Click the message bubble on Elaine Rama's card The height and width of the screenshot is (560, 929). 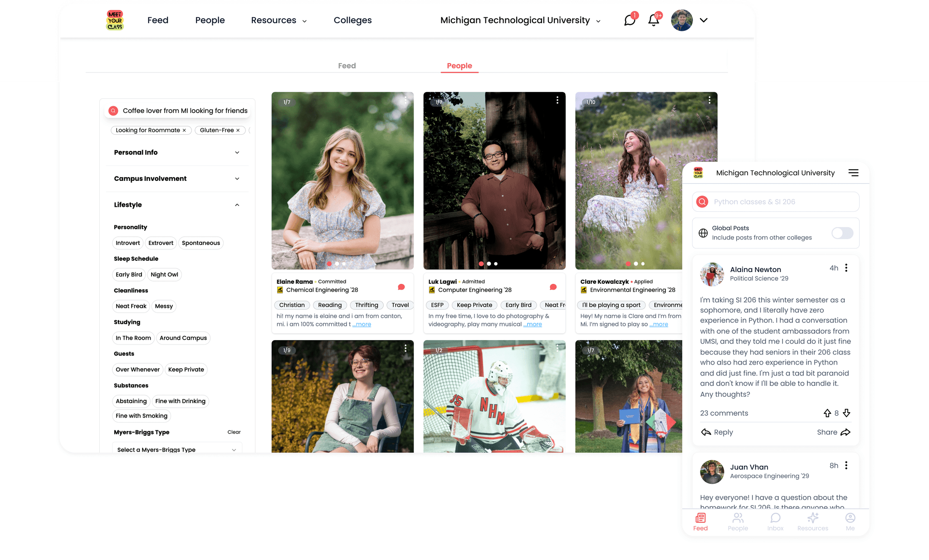click(401, 287)
